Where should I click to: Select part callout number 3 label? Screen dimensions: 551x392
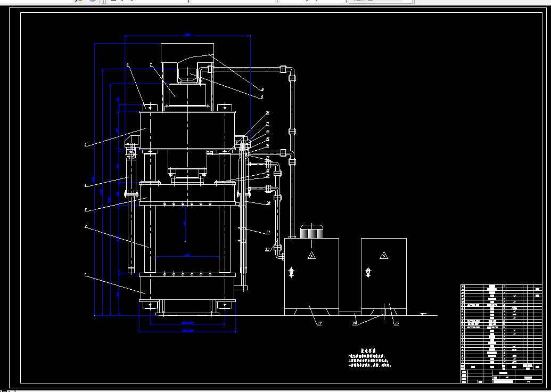click(86, 210)
